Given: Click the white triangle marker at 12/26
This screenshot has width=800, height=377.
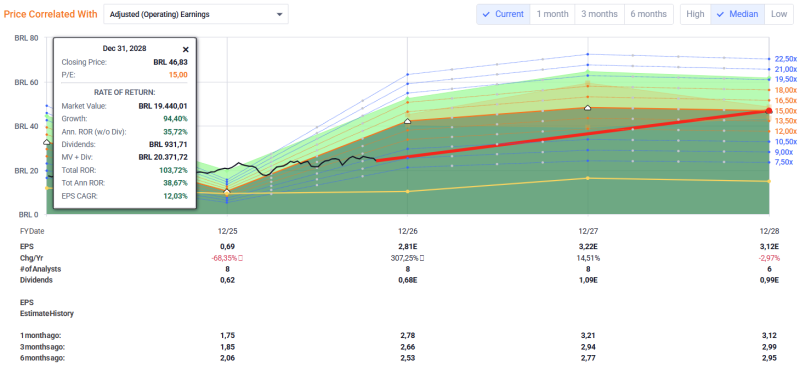Looking at the screenshot, I should 407,121.
